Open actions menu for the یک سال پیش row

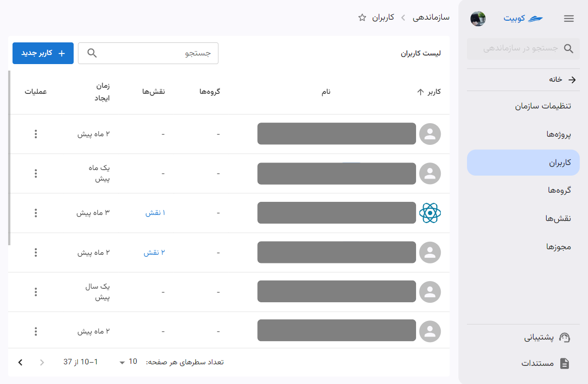[36, 292]
